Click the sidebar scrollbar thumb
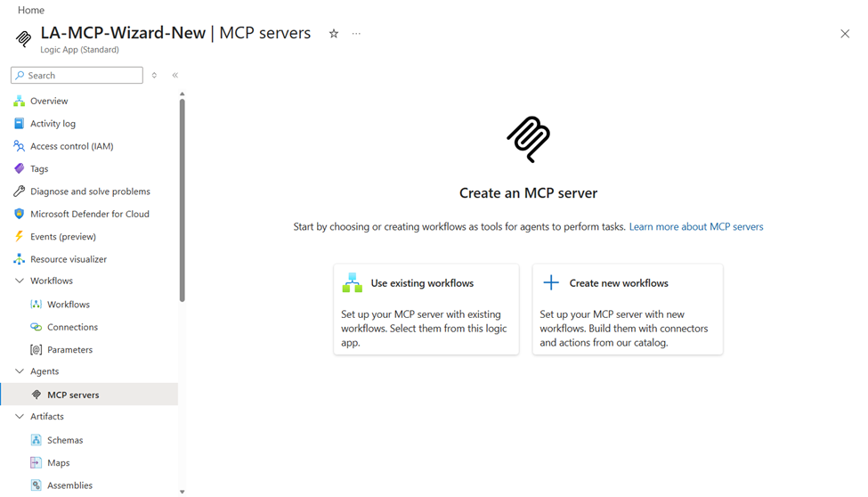Viewport: 868px width, 497px height. tap(183, 200)
